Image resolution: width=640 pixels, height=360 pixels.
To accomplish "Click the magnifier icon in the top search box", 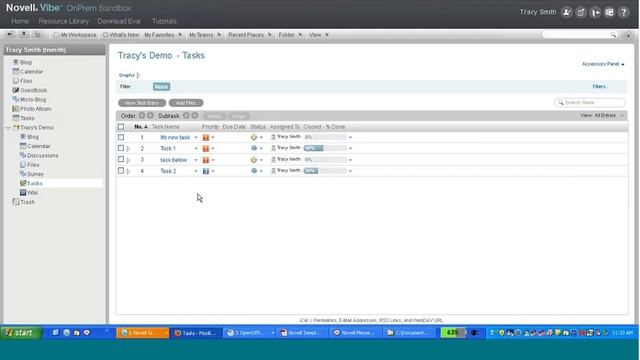I will (613, 35).
